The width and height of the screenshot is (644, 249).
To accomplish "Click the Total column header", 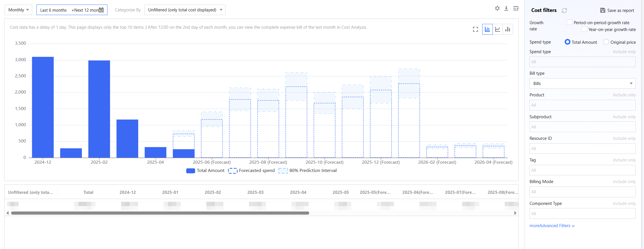I will [x=88, y=192].
